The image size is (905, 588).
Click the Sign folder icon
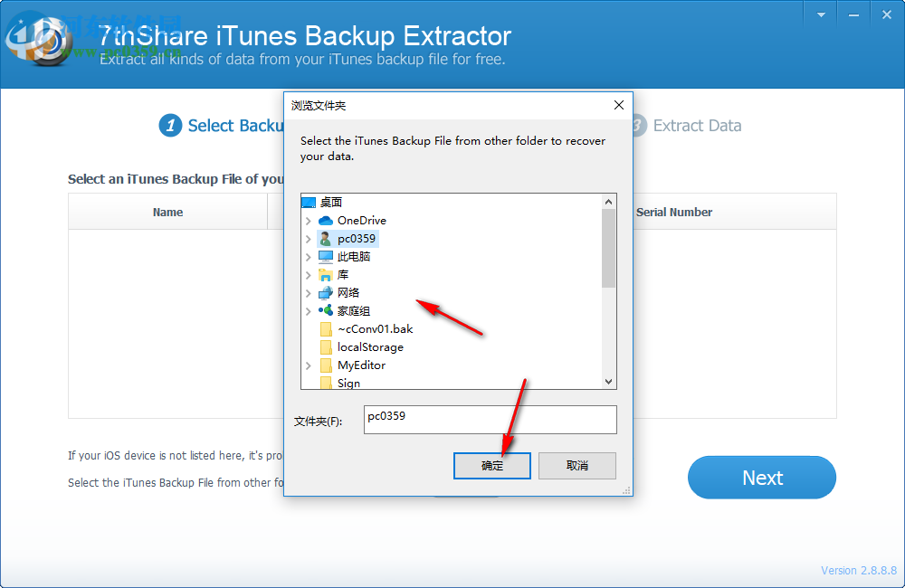click(327, 383)
